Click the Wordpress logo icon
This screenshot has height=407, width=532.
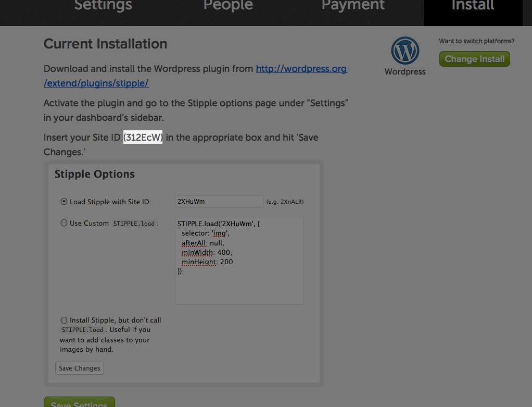[x=405, y=51]
